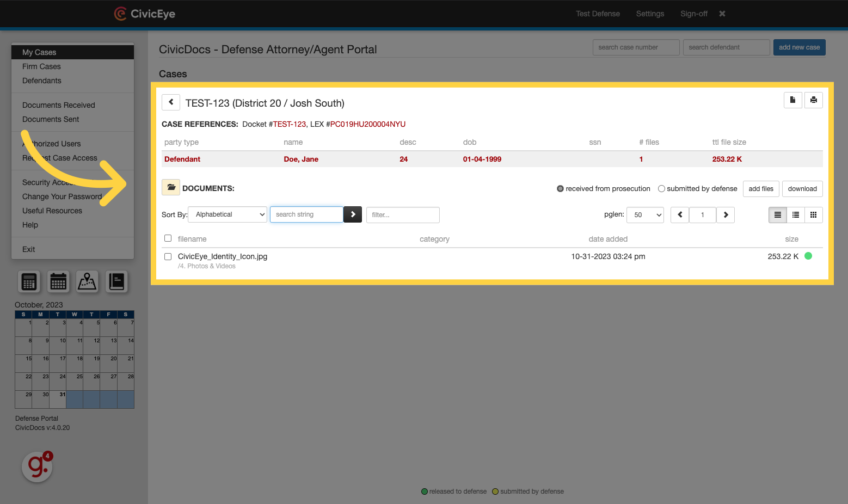This screenshot has width=848, height=504.
Task: Check the box for CivicEye_Identity_Icon.jpg
Action: 168,256
